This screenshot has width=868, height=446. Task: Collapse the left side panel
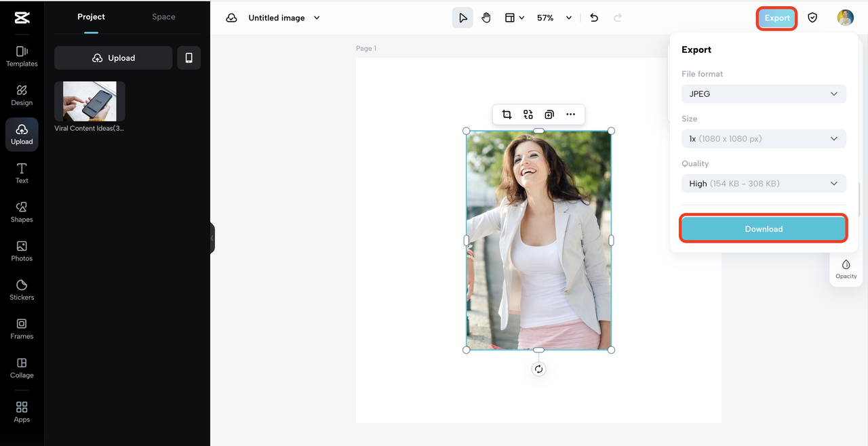(212, 238)
